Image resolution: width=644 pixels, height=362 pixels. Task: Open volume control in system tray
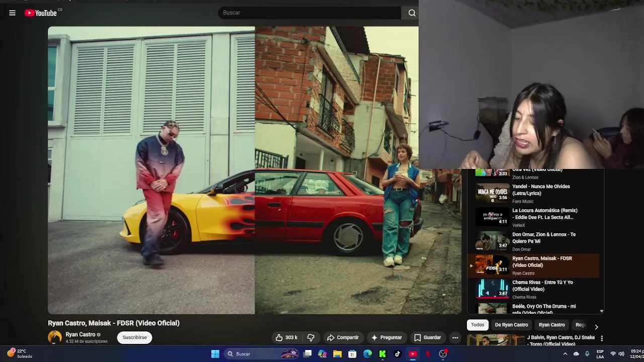tap(621, 354)
